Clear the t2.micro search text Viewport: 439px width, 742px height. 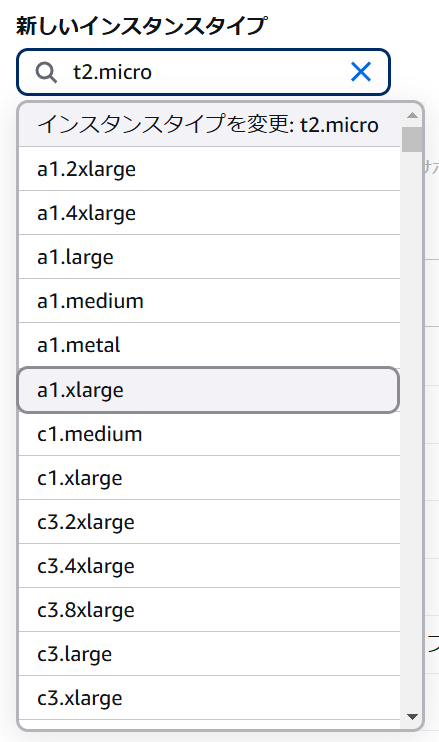(361, 72)
